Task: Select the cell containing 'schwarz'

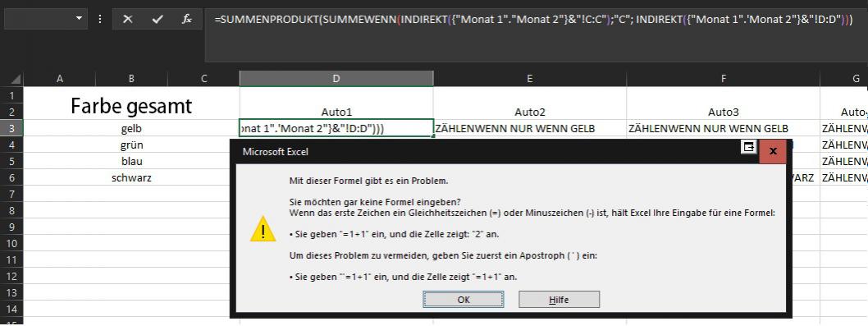Action: (131, 178)
